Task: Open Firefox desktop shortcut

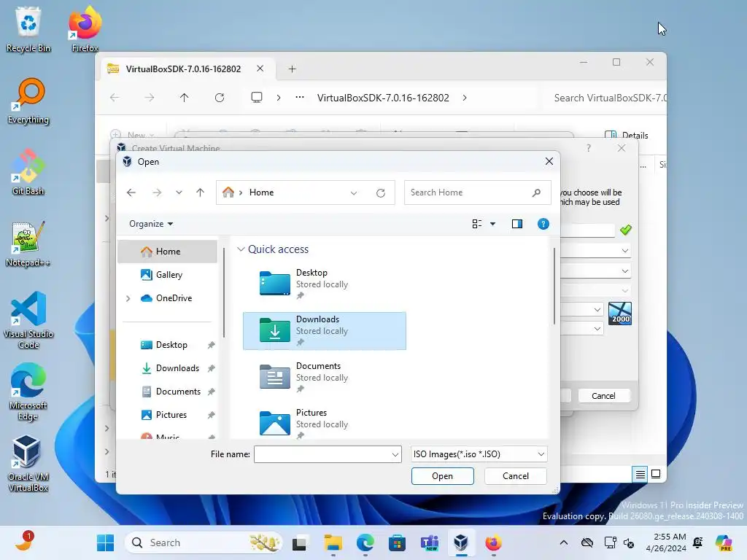Action: point(85,28)
